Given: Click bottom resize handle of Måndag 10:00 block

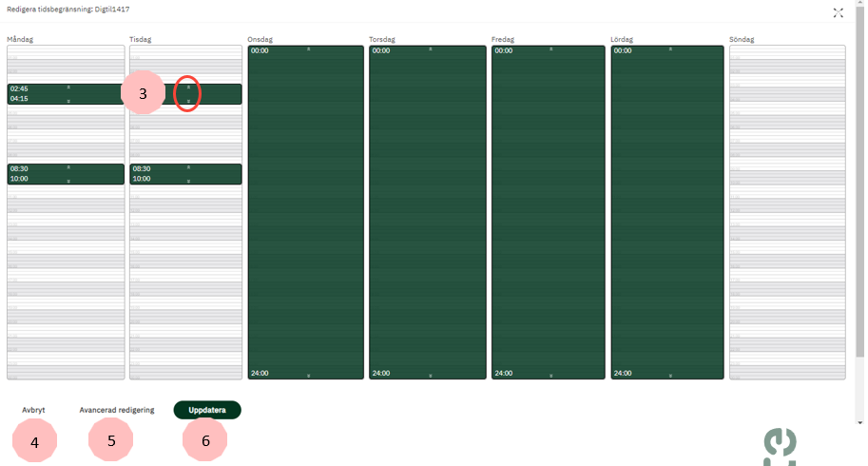Looking at the screenshot, I should [68, 181].
